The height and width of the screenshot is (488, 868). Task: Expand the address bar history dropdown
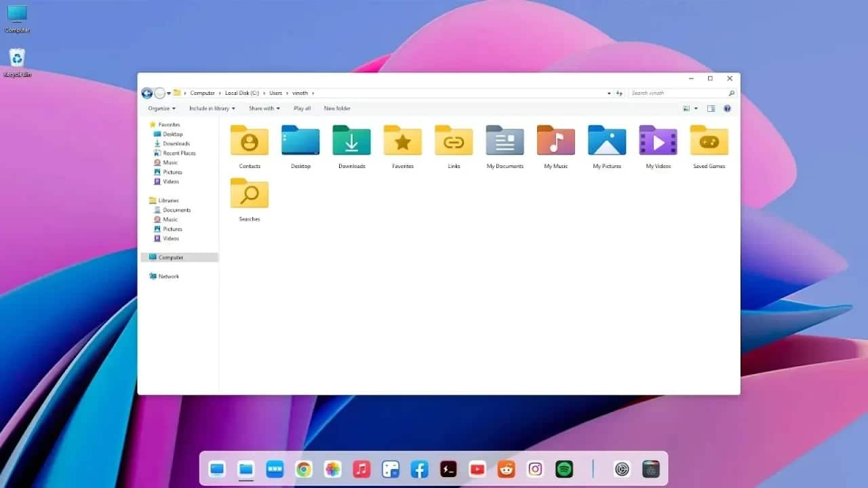[609, 94]
